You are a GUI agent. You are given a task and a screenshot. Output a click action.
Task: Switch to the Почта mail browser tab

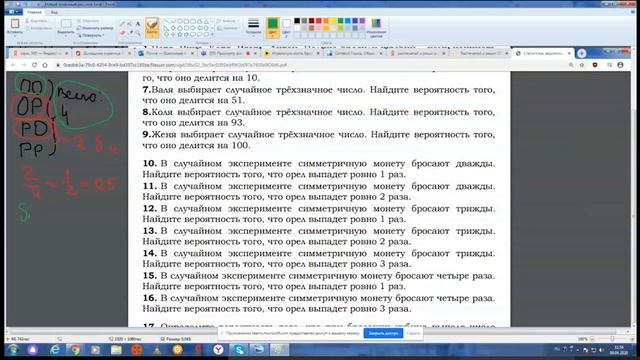pos(166,53)
